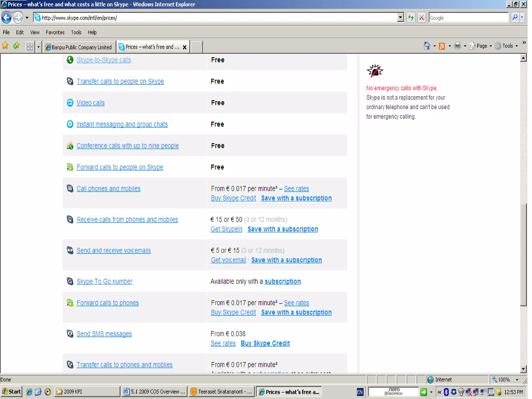Expand the address bar URL dropdown
Image resolution: width=532 pixels, height=399 pixels.
(400, 18)
